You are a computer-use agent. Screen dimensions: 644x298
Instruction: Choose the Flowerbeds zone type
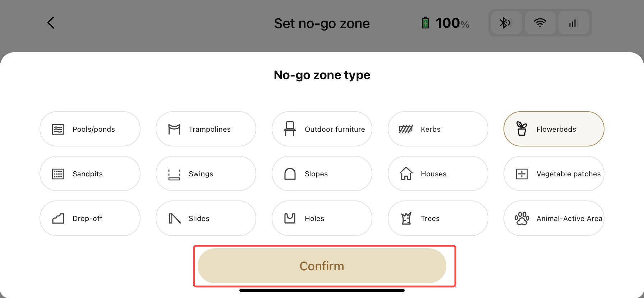tap(554, 129)
